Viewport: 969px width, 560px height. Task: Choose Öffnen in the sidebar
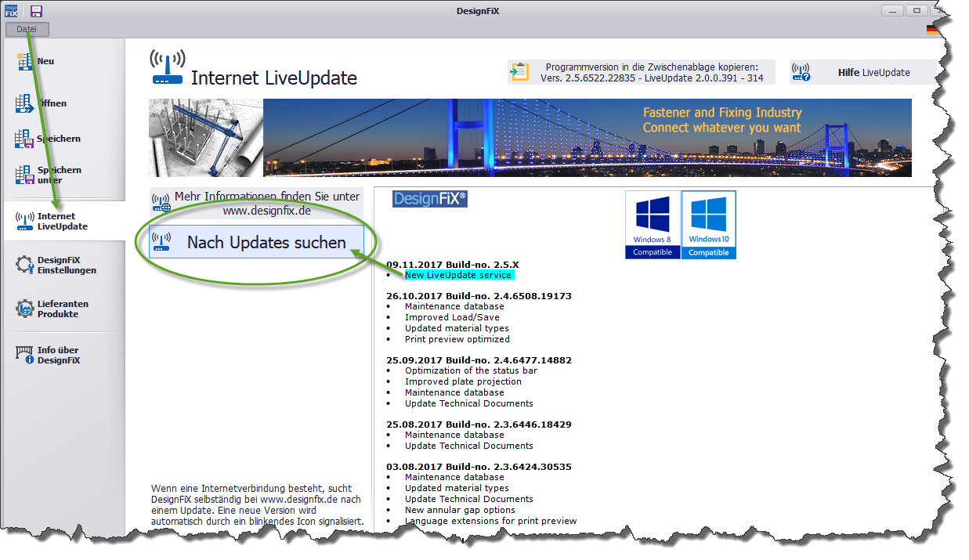51,103
